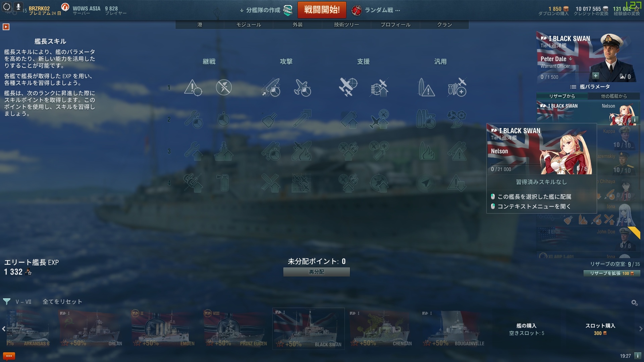Screen dimensions: 644x362
Task: Open carousel settings gear icon
Action: click(634, 302)
